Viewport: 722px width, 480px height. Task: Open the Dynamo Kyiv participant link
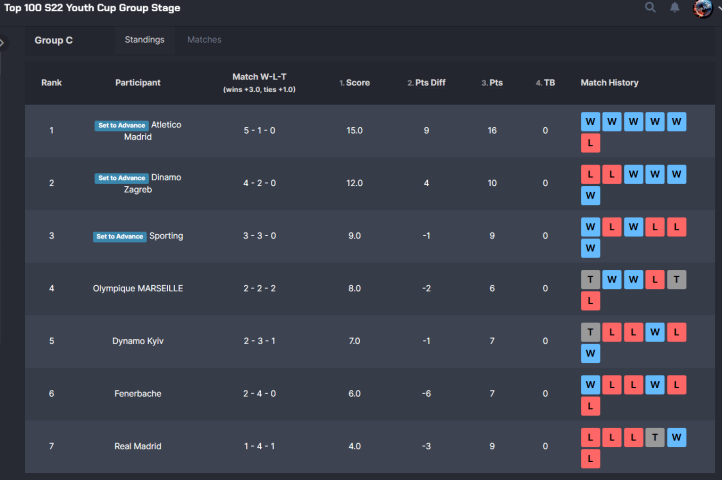pos(138,341)
